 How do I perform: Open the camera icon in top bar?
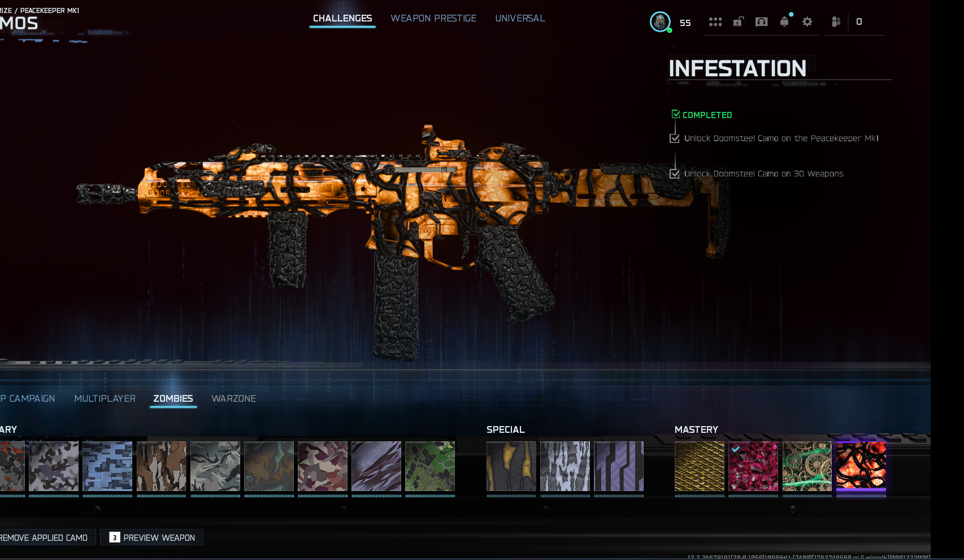pyautogui.click(x=762, y=22)
